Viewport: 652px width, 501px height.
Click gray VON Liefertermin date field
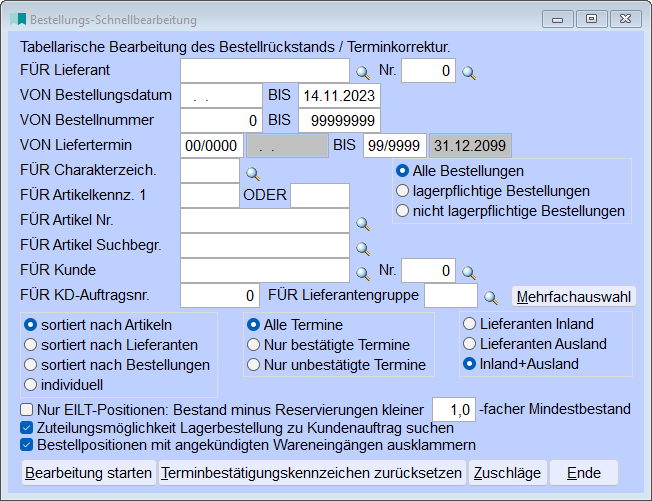click(287, 146)
